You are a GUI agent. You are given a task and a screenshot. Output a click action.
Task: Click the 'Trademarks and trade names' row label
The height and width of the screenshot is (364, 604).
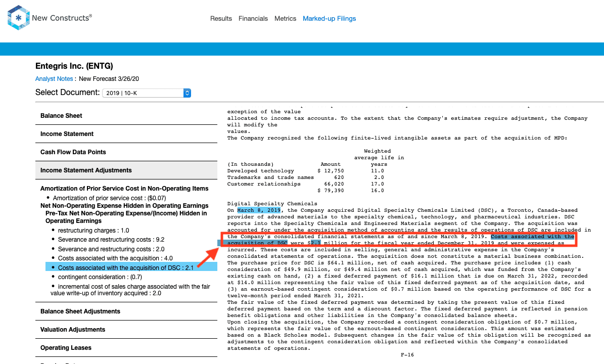270,177
